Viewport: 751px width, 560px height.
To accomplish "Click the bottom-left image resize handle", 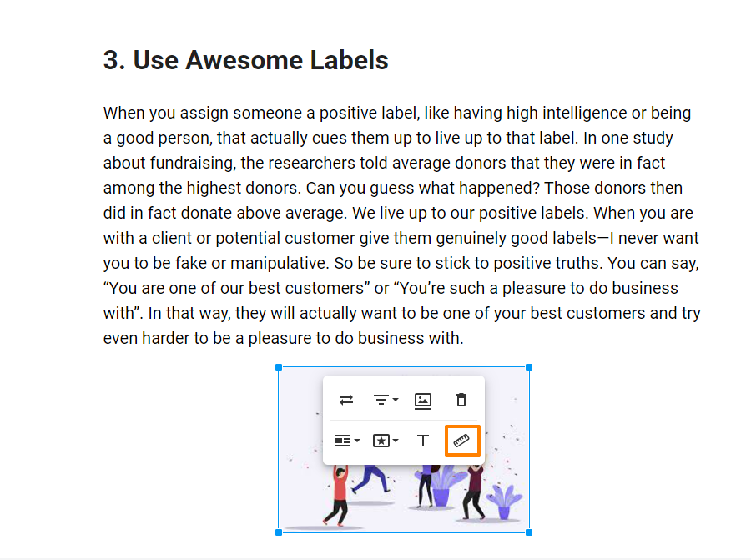I will [279, 532].
